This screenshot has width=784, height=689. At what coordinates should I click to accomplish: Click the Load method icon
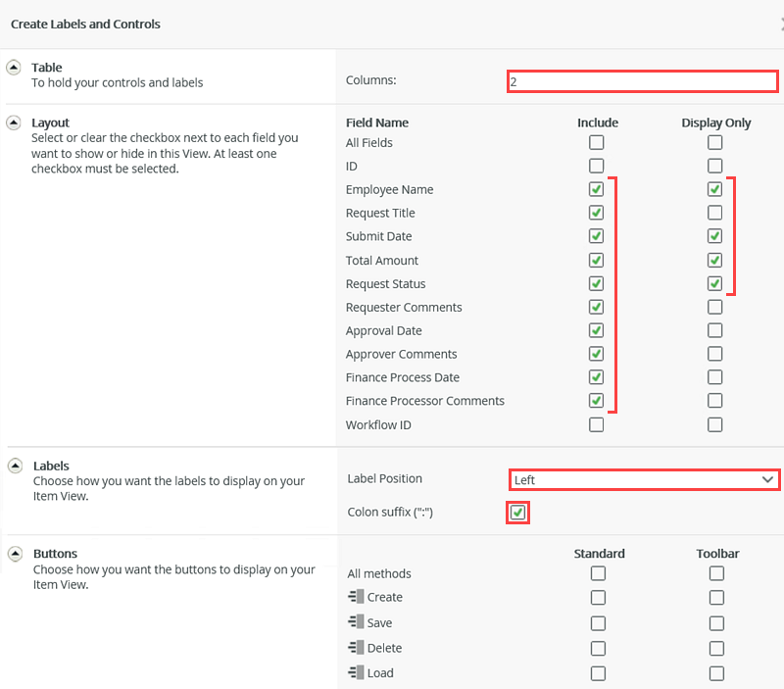[x=359, y=673]
